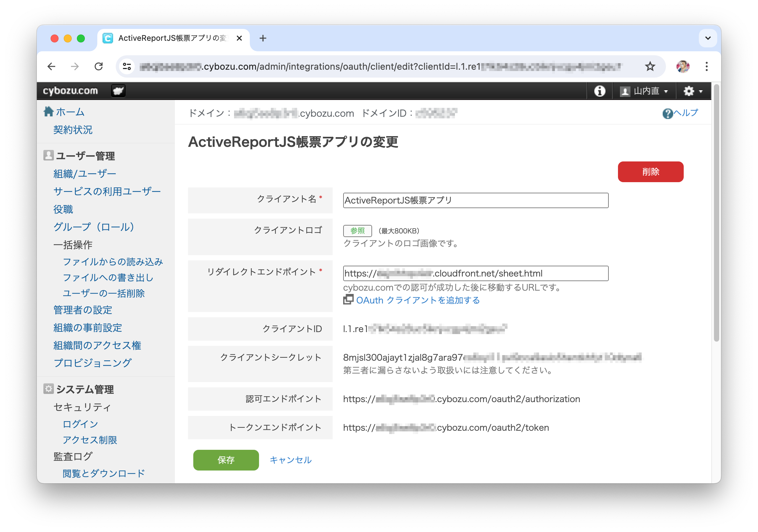
Task: Click the ヘルプ help link
Action: [685, 113]
